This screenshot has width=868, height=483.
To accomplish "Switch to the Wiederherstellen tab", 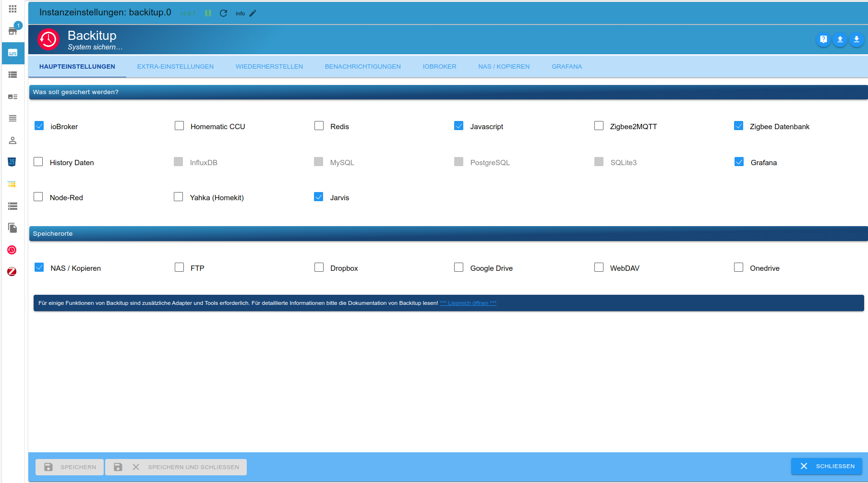I will [269, 67].
